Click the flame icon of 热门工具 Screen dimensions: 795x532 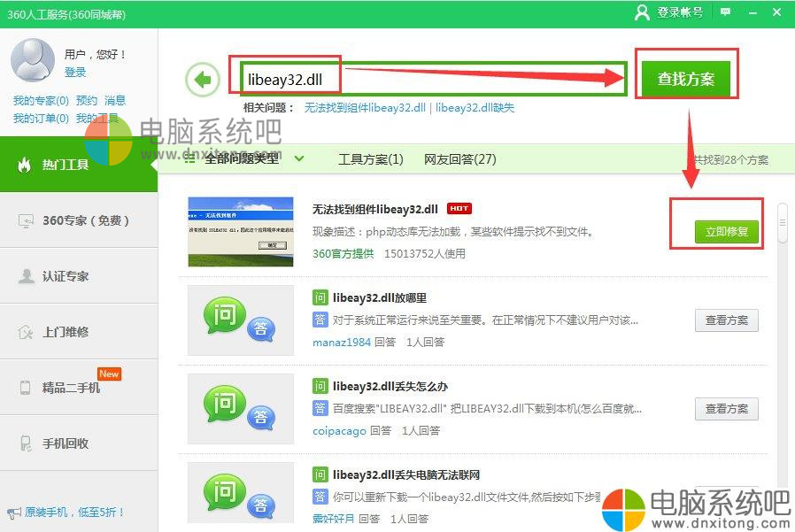click(24, 165)
